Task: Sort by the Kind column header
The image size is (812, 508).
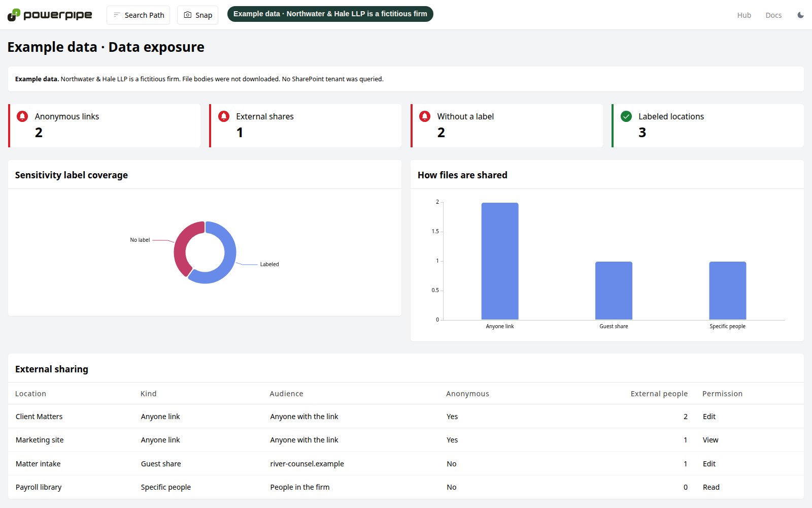Action: tap(148, 394)
